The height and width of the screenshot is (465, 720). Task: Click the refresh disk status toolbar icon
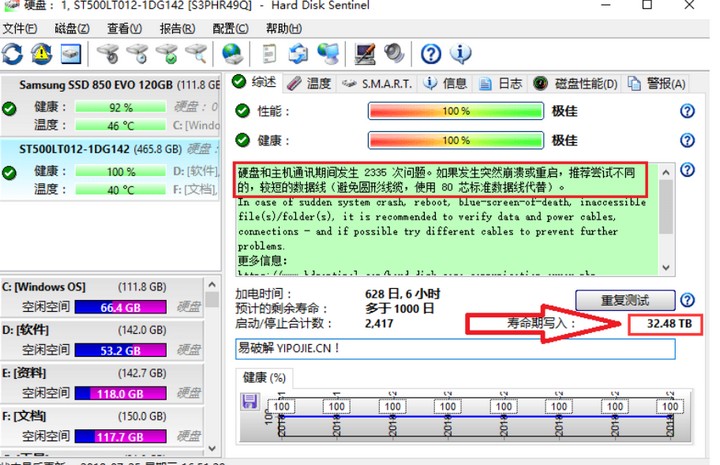[15, 52]
